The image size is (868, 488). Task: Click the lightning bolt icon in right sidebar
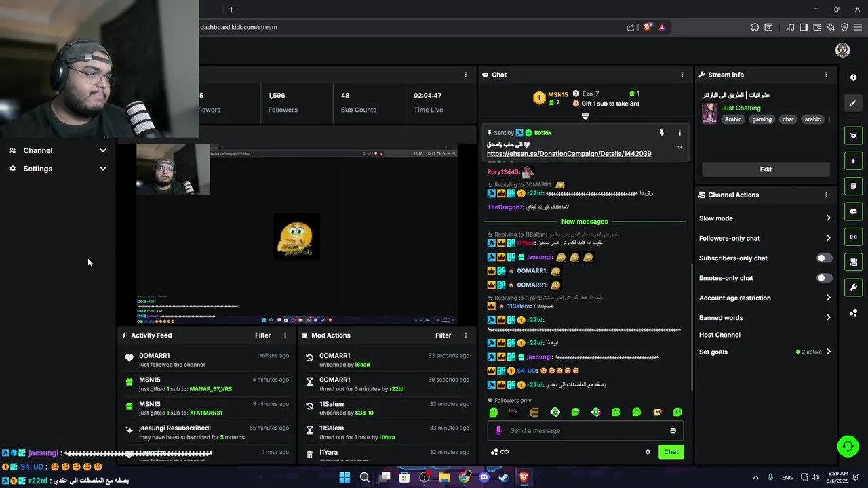853,161
